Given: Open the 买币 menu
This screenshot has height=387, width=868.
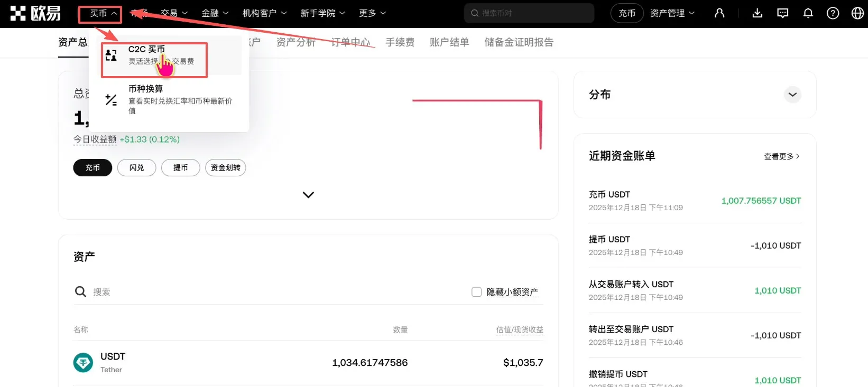Looking at the screenshot, I should (104, 13).
